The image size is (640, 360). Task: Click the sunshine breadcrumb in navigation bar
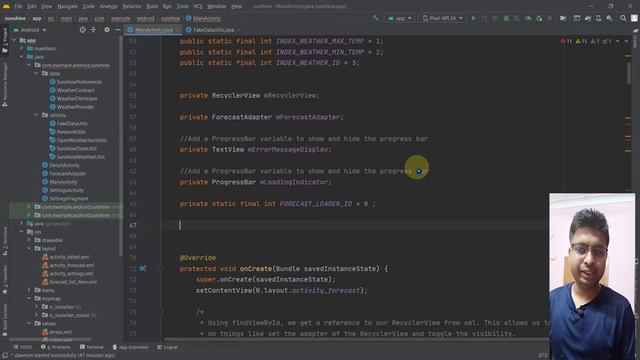pyautogui.click(x=15, y=18)
